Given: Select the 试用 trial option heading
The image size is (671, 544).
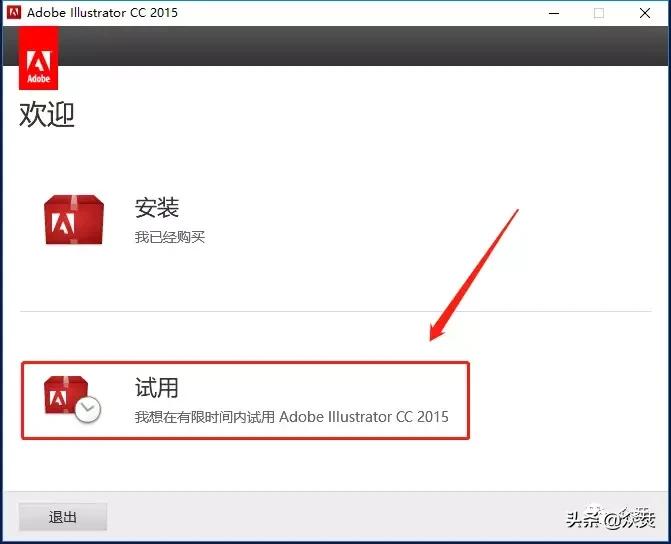Looking at the screenshot, I should (157, 387).
